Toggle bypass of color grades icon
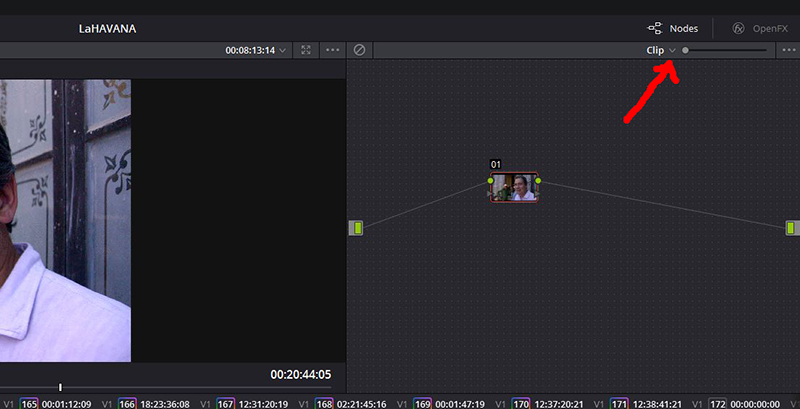The image size is (800, 409). [359, 50]
